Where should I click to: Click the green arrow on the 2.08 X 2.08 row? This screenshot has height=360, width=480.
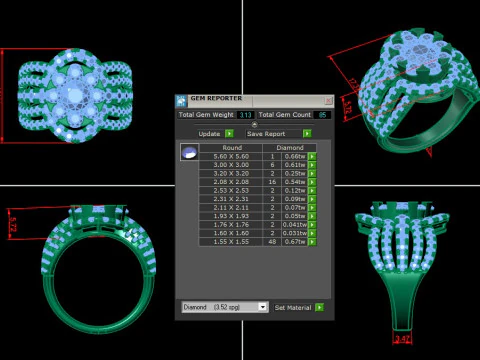tap(312, 182)
